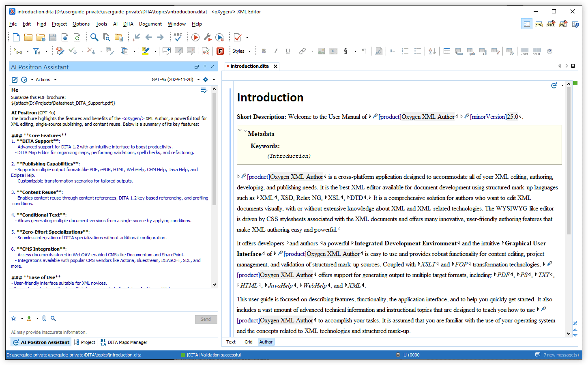Image resolution: width=588 pixels, height=365 pixels.
Task: Switch to Editor perspective icon
Action: click(x=527, y=24)
